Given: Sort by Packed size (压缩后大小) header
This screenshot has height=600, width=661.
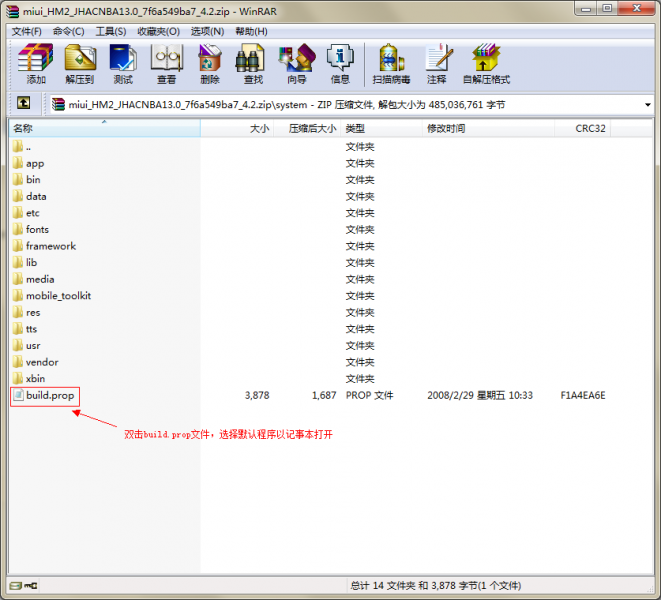Looking at the screenshot, I should [x=307, y=128].
